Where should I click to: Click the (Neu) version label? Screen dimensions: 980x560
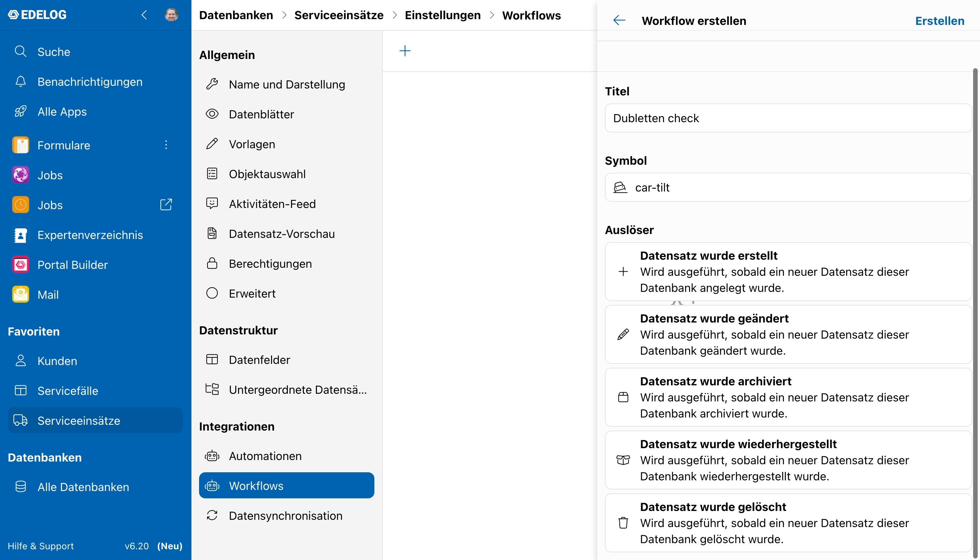[x=170, y=546]
